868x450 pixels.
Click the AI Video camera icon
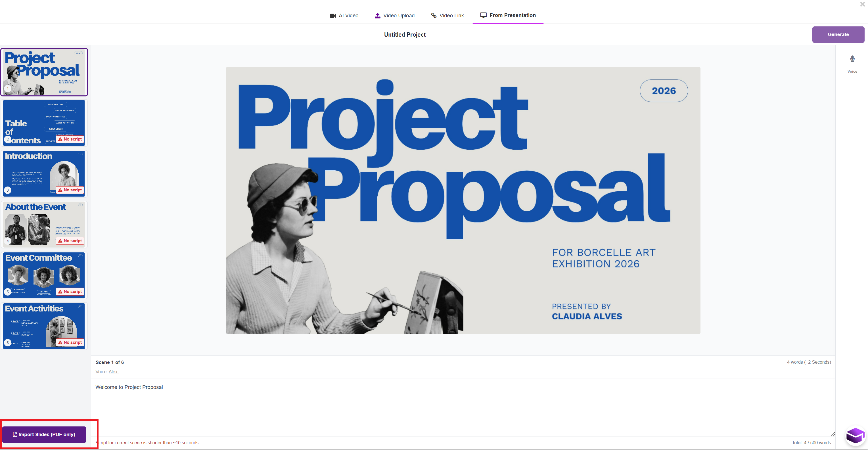[x=332, y=16]
